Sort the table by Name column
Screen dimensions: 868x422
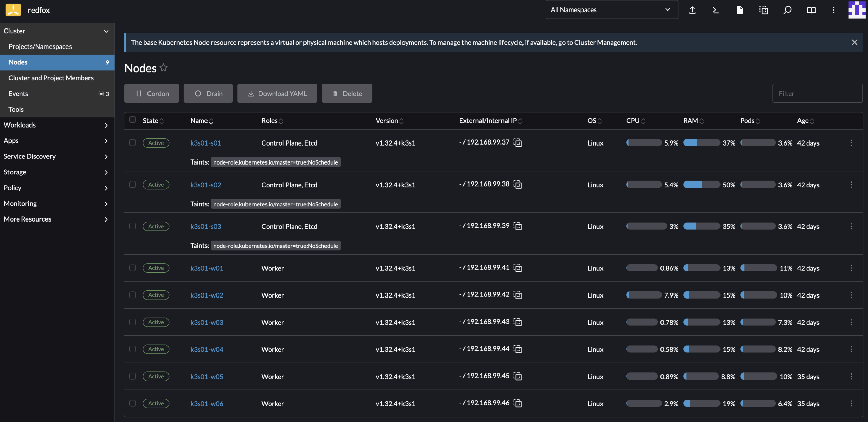(x=202, y=121)
